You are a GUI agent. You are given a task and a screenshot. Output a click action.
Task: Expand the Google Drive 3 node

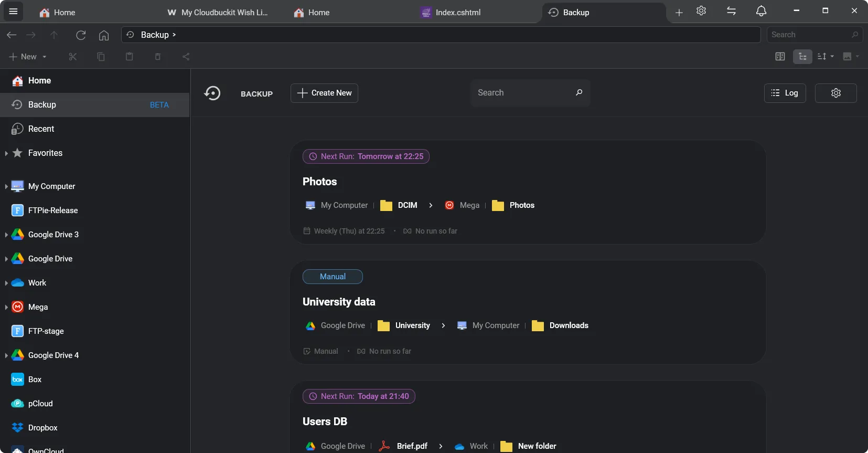coord(6,235)
